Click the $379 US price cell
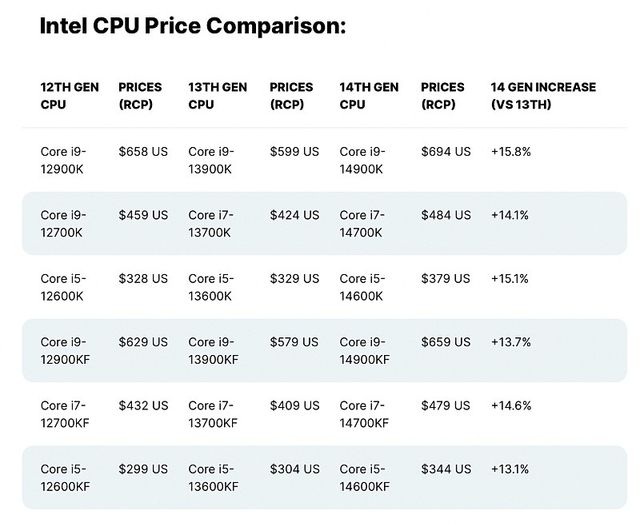Image resolution: width=640 pixels, height=526 pixels. click(x=445, y=279)
